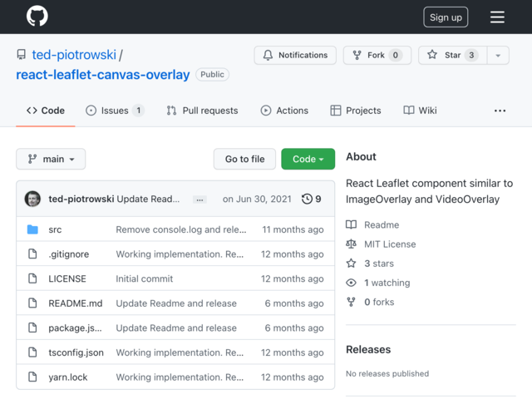This screenshot has width=532, height=399.
Task: Open latest commit message Update Read...
Action: (148, 199)
